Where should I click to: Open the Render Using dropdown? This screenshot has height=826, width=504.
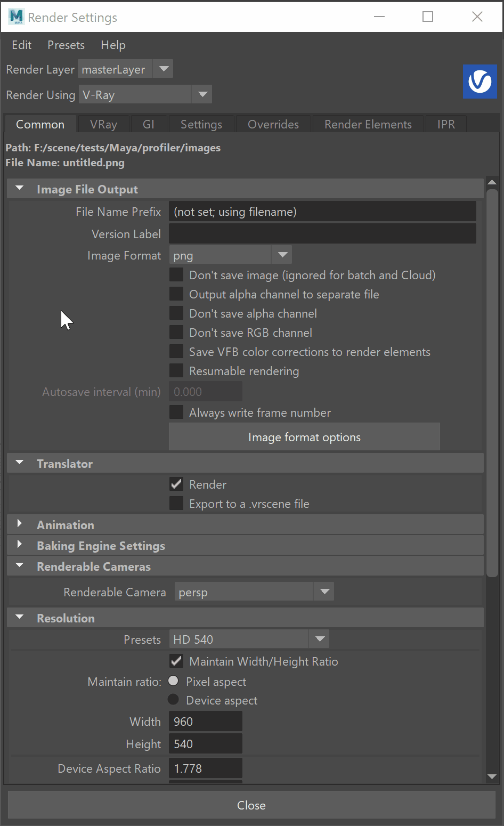pyautogui.click(x=202, y=94)
